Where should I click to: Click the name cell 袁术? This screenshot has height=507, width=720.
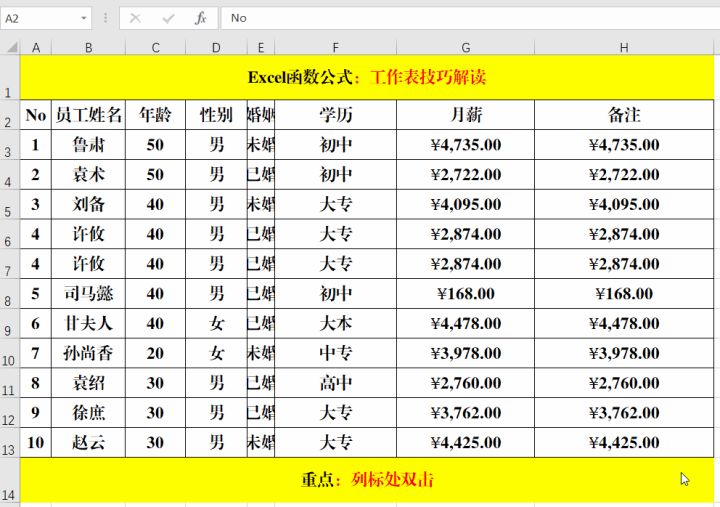89,175
